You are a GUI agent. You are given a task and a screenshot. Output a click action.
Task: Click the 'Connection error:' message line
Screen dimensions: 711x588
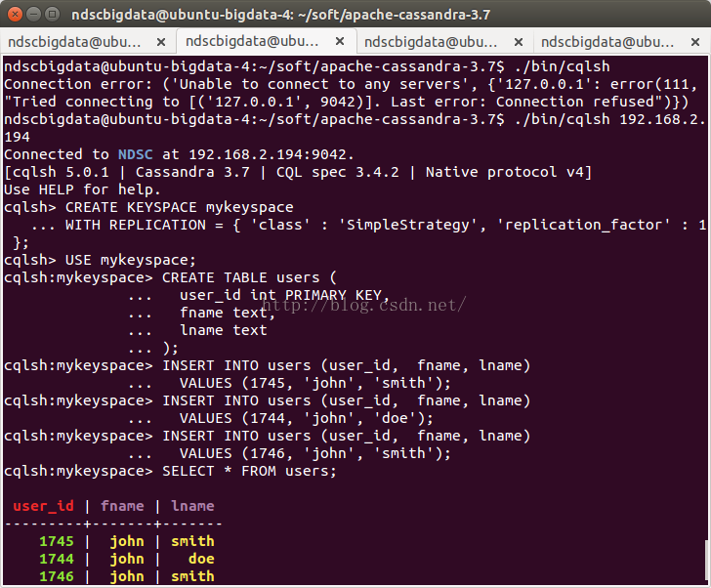350,84
